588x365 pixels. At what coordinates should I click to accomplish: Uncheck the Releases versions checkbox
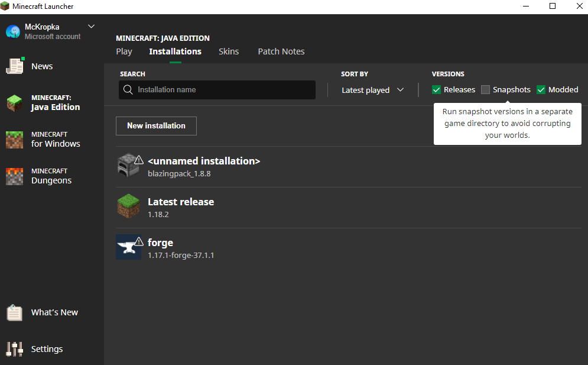(x=437, y=90)
